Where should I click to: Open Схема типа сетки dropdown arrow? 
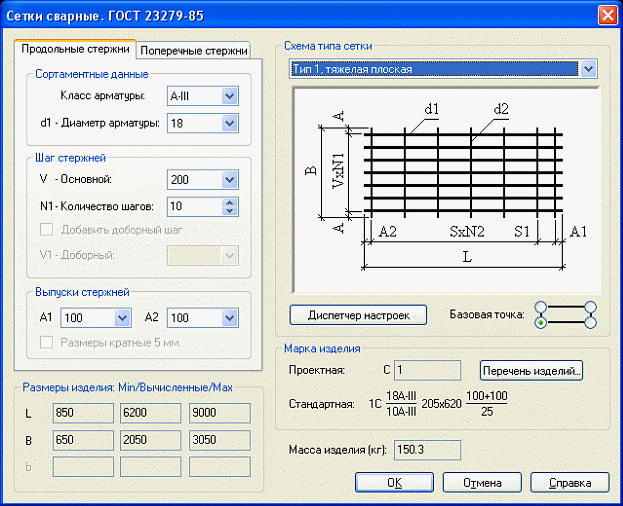pos(588,69)
